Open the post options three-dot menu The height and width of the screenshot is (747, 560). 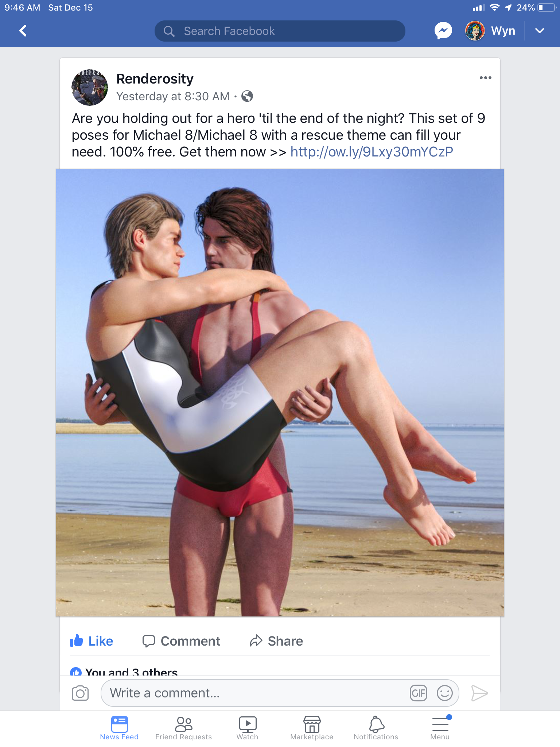click(x=485, y=78)
